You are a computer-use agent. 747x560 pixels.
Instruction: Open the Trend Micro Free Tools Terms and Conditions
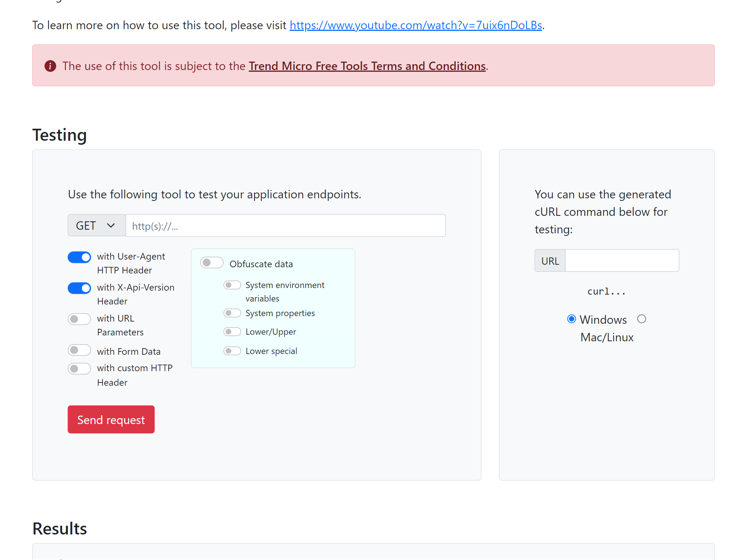click(368, 66)
